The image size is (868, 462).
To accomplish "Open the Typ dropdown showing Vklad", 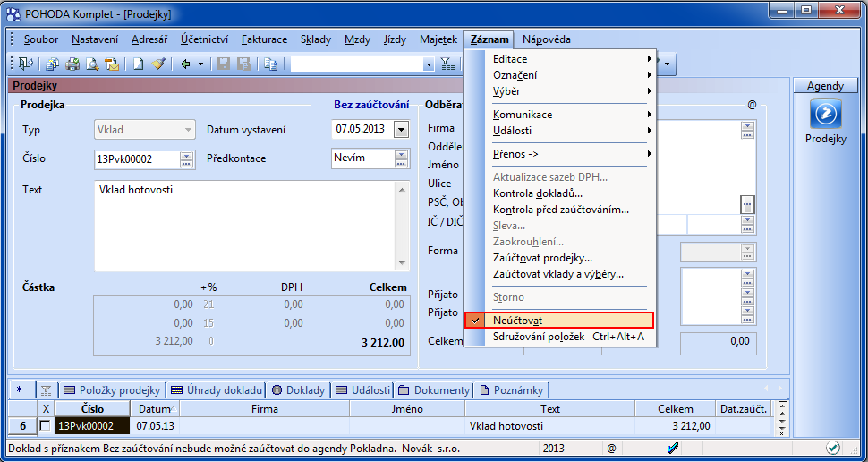I will pos(188,130).
